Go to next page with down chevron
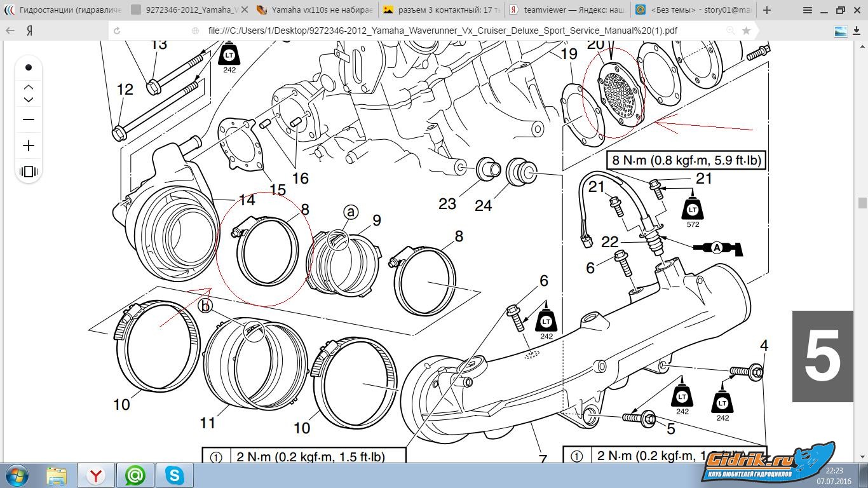The image size is (868, 488). (x=29, y=100)
